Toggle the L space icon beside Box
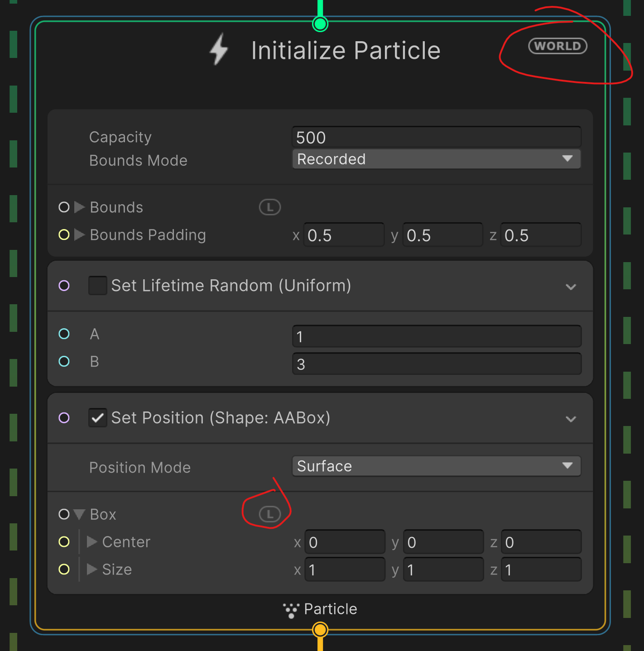 269,514
